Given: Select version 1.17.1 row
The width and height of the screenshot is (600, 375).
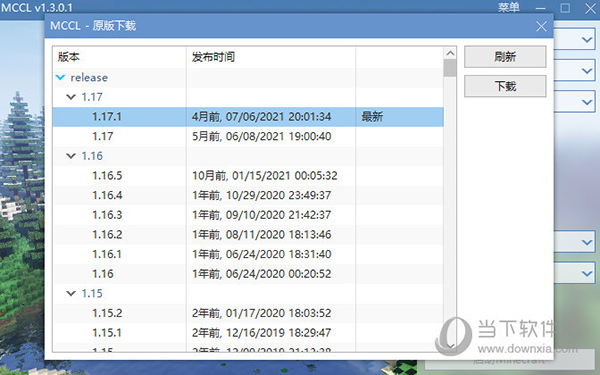Looking at the screenshot, I should (x=248, y=117).
